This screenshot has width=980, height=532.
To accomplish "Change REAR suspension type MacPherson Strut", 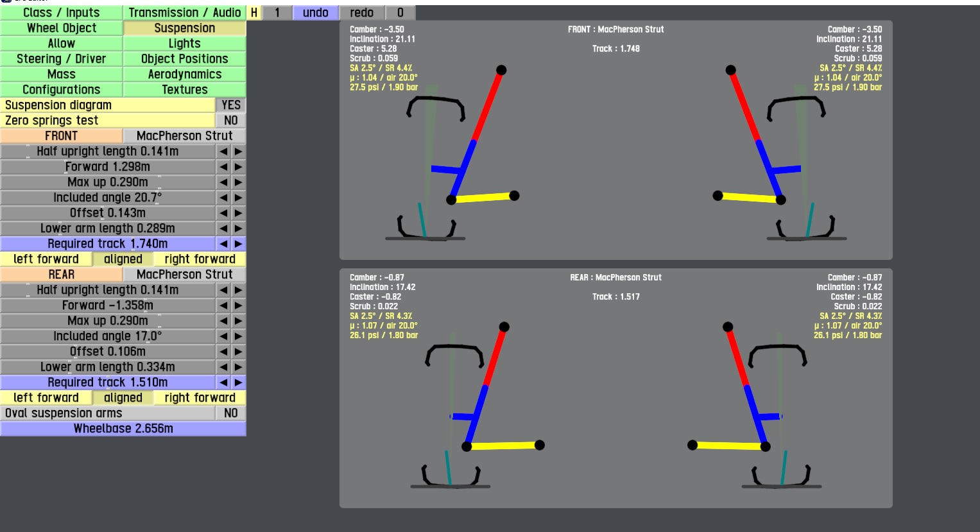I will [185, 275].
